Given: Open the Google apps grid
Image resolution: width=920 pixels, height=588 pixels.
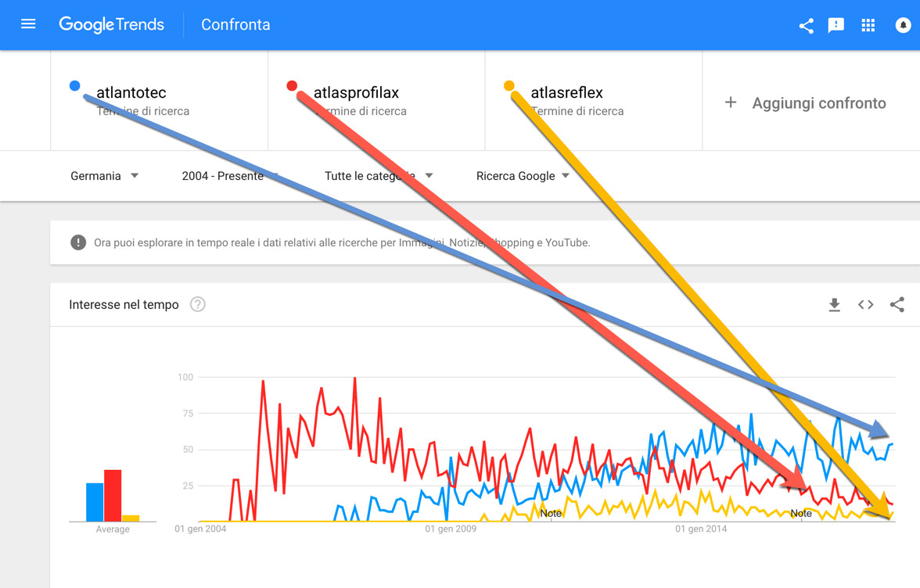Looking at the screenshot, I should (868, 25).
